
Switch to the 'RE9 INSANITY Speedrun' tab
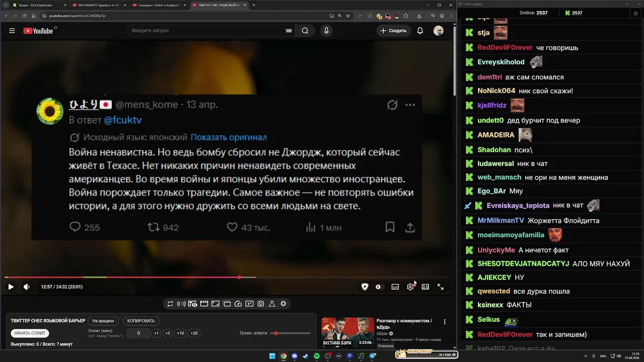pos(99,5)
